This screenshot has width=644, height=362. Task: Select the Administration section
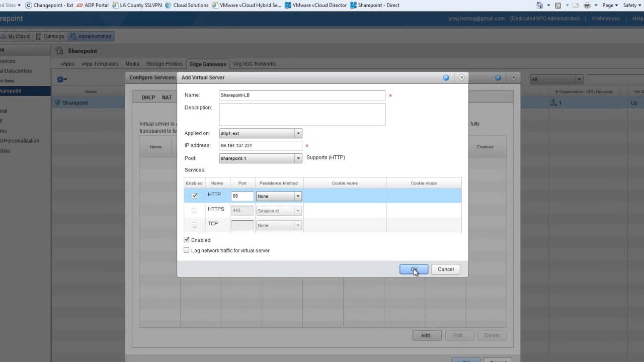click(91, 36)
